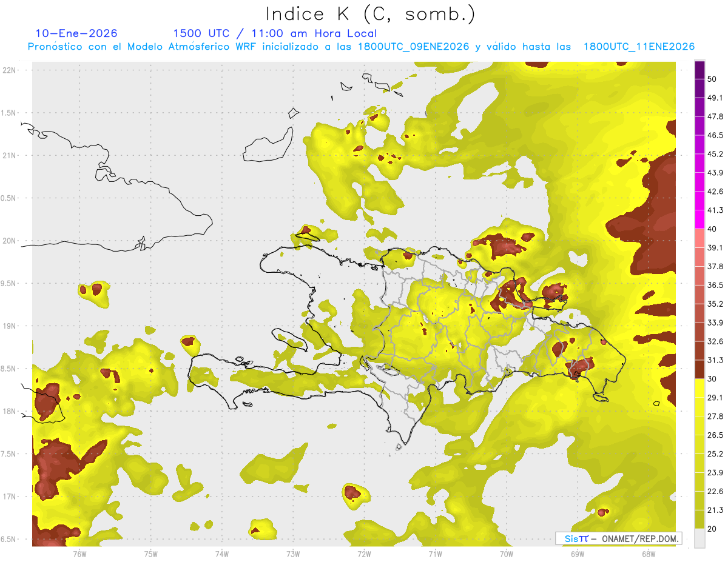
Task: Click the time label "1500 UTC / 11:00 am Hora Local"
Action: [x=275, y=33]
